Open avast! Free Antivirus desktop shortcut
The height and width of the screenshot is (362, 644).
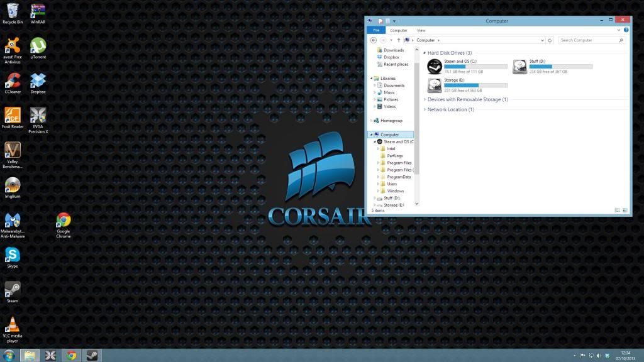[x=13, y=50]
